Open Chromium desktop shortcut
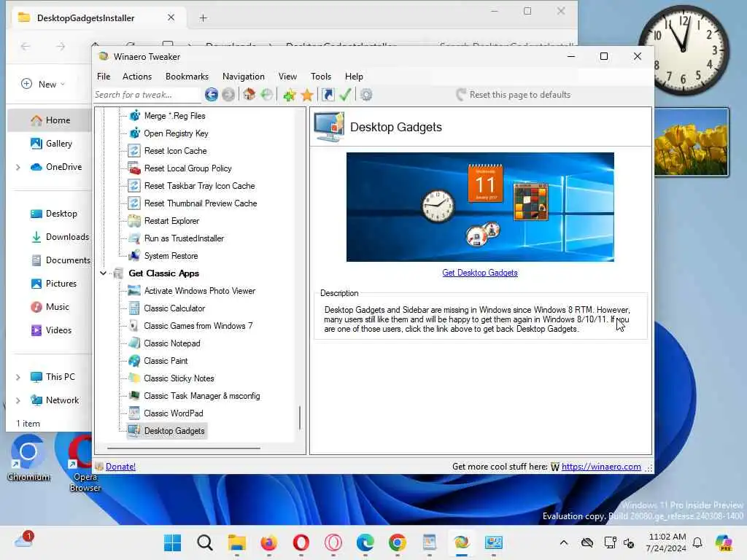747x560 pixels. click(28, 458)
